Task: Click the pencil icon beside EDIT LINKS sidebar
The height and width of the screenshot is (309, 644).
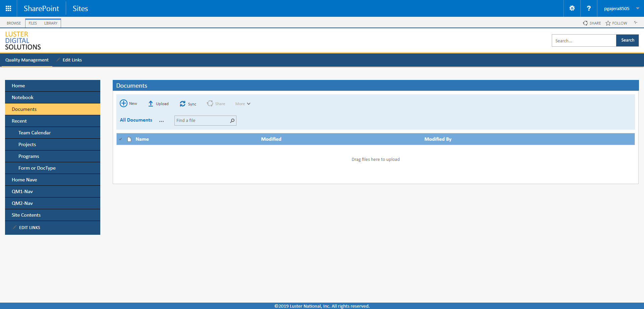Action: [15, 227]
